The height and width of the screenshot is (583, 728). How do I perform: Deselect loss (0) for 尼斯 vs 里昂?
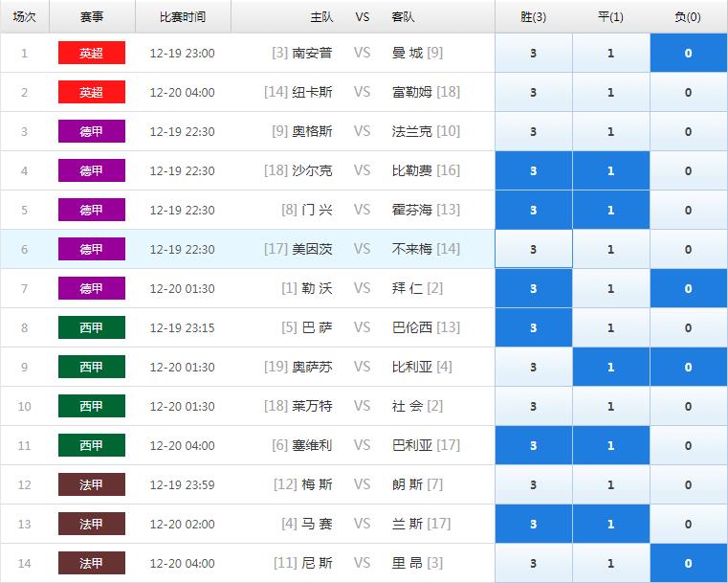(x=688, y=564)
